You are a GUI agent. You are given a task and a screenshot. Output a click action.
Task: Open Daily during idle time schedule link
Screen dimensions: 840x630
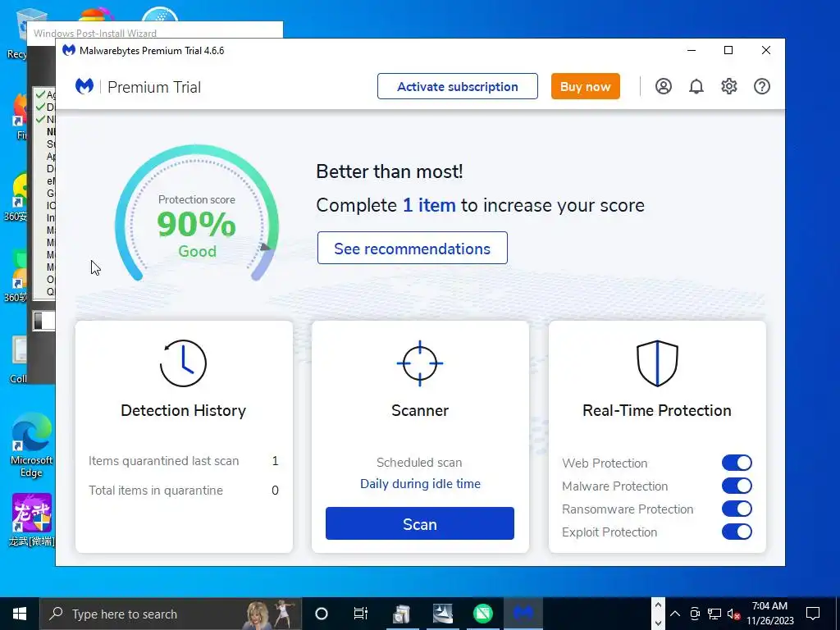coord(420,484)
